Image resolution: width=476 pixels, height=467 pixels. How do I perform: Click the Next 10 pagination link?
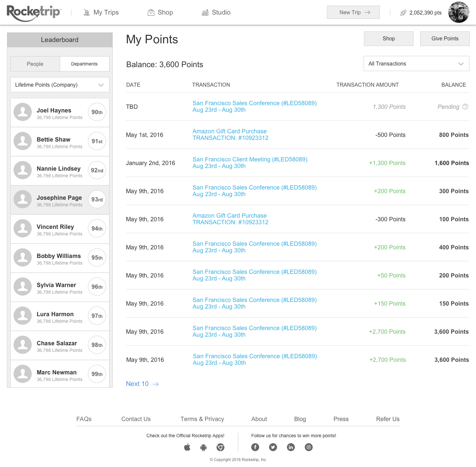(x=142, y=384)
